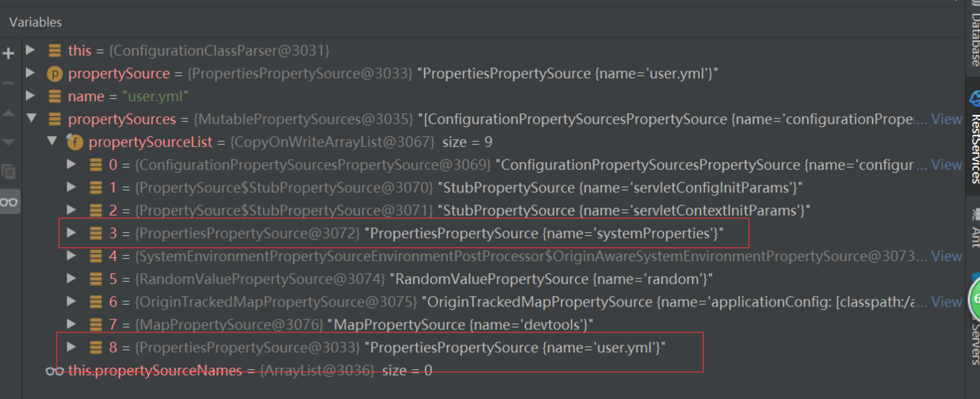This screenshot has height=399, width=980.
Task: Click the move watch up arrow
Action: point(8,113)
